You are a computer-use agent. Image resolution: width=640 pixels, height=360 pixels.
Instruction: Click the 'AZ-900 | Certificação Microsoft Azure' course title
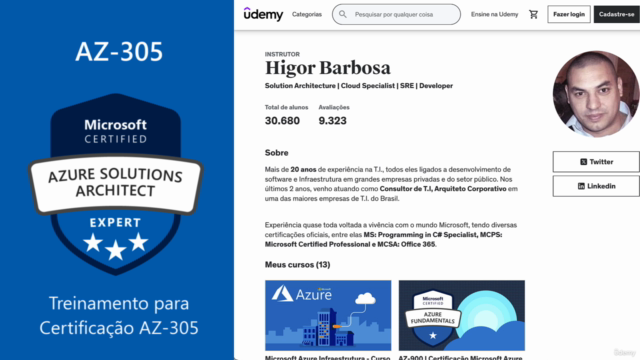point(460,358)
